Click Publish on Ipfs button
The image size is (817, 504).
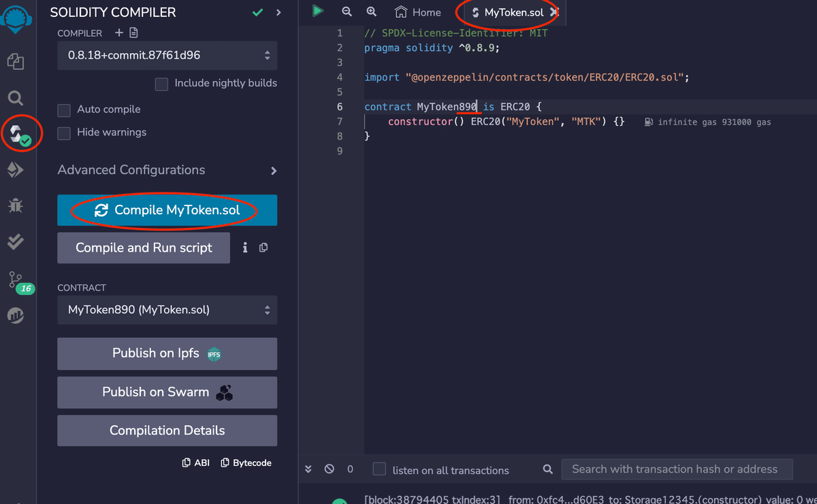tap(167, 354)
